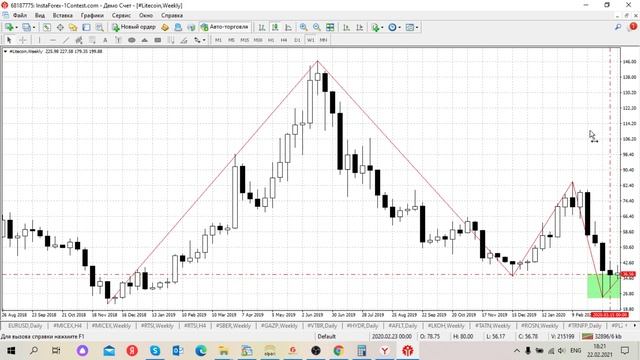This screenshot has width=640, height=360.
Task: Switch to the #SBER,Weekly chart tab
Action: click(233, 326)
